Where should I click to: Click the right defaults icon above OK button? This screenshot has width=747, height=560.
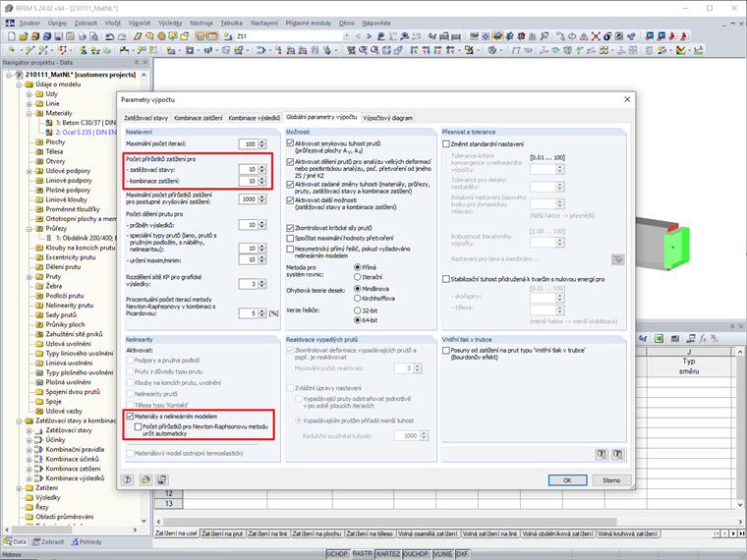click(x=618, y=454)
